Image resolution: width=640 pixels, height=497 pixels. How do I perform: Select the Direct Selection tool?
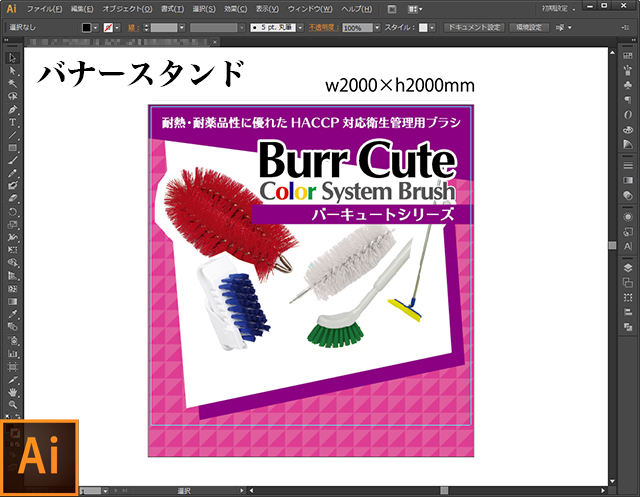12,71
